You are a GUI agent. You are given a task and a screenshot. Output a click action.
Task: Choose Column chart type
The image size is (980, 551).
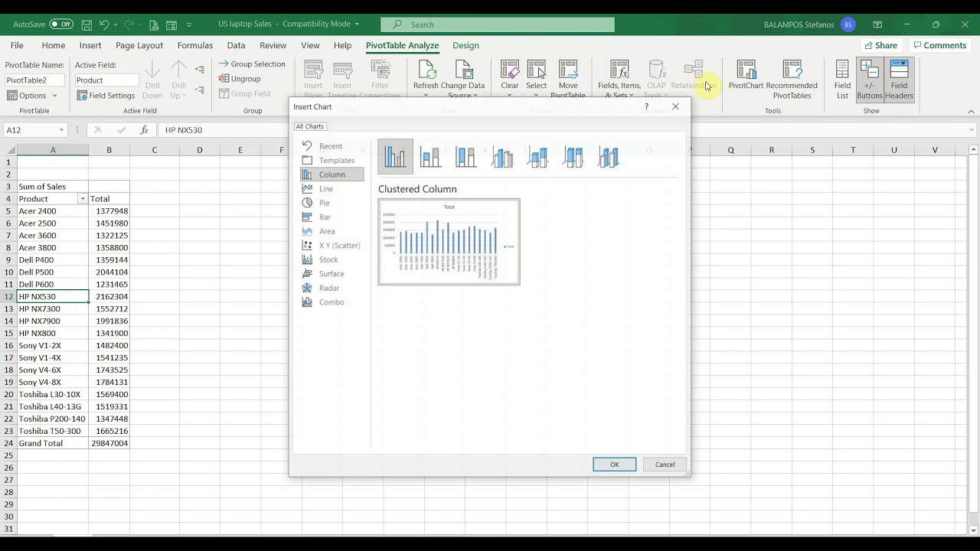point(332,174)
